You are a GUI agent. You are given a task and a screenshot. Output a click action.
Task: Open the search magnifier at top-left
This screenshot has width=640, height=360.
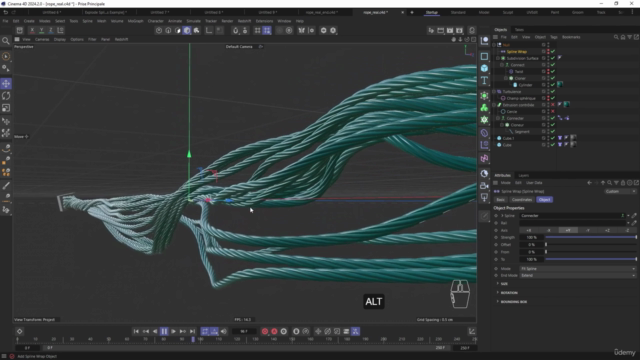click(x=6, y=40)
